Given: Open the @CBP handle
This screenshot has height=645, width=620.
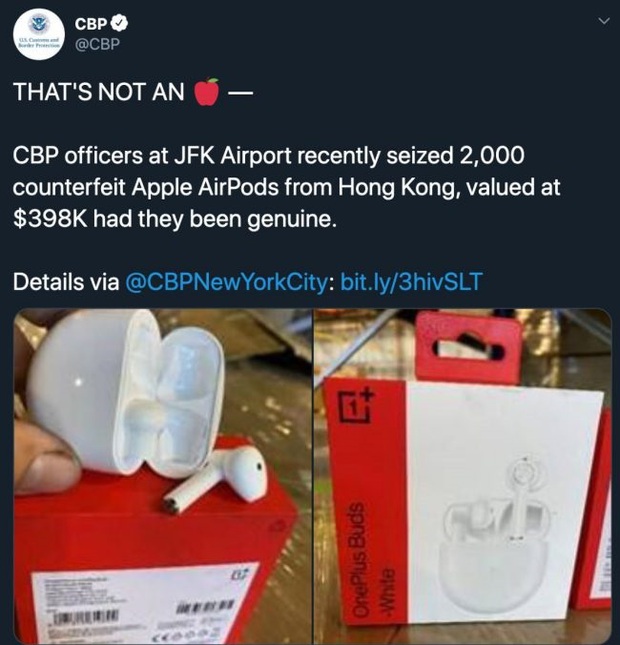Looking at the screenshot, I should [97, 44].
